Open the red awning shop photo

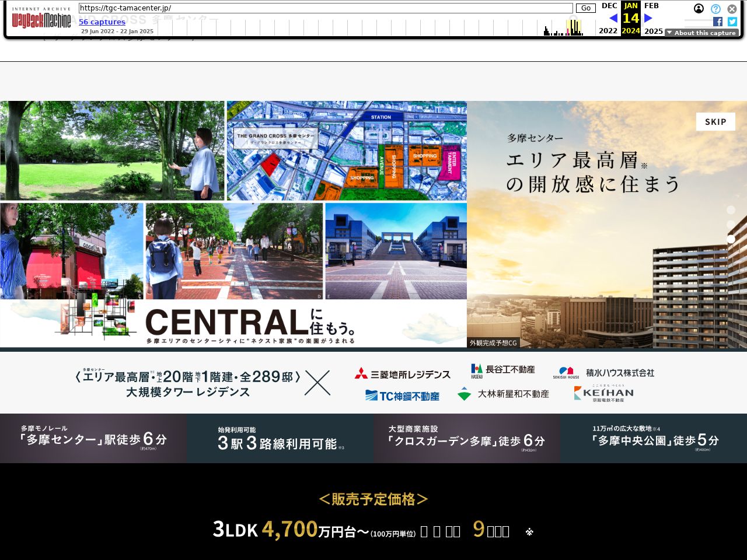pyautogui.click(x=71, y=251)
